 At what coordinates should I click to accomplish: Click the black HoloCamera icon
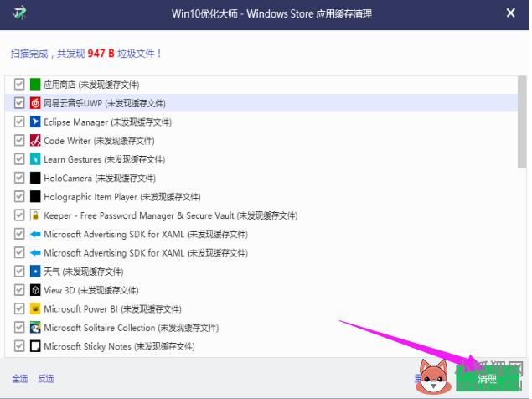[35, 178]
